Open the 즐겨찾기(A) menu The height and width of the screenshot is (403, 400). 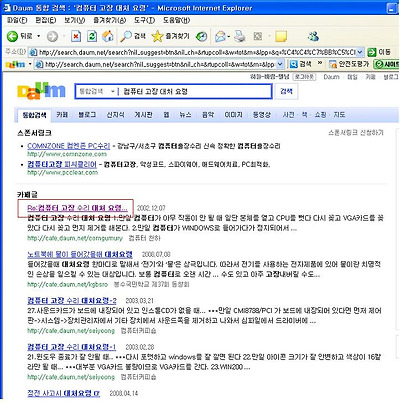click(110, 20)
